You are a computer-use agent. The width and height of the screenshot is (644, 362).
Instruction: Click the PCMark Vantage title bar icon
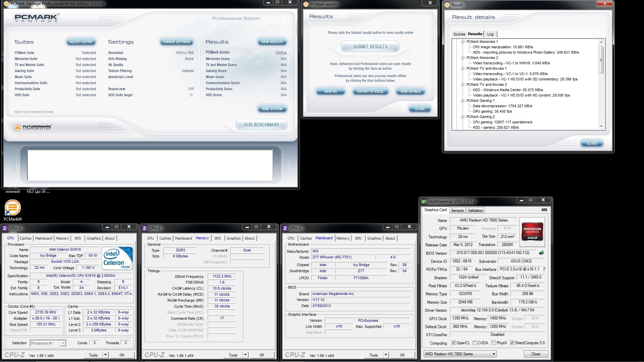(7, 4)
